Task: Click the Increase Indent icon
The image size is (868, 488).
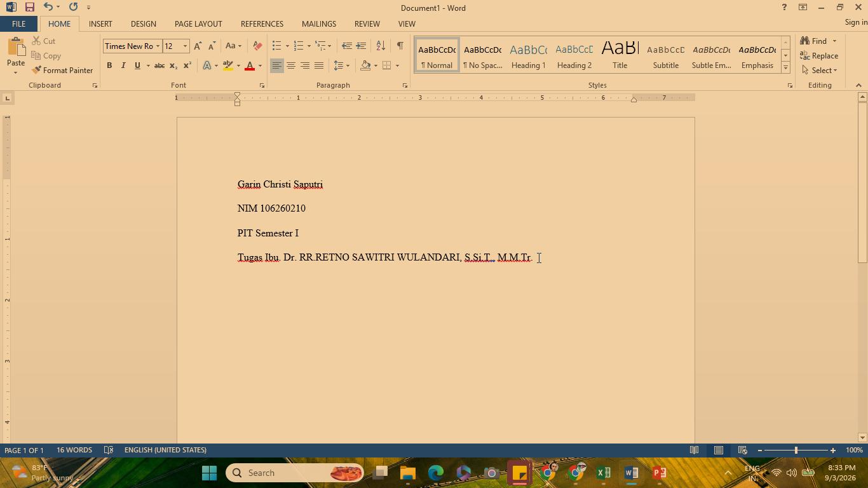Action: [361, 46]
